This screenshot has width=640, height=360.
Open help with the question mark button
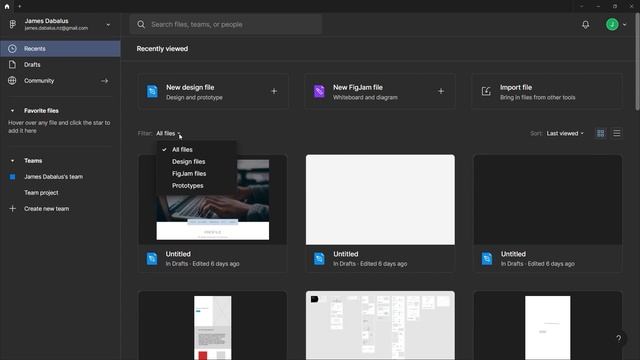[x=619, y=339]
